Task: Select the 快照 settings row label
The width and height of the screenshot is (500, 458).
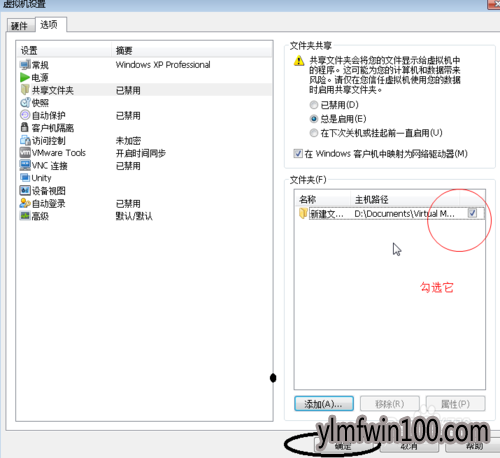Action: [x=40, y=103]
